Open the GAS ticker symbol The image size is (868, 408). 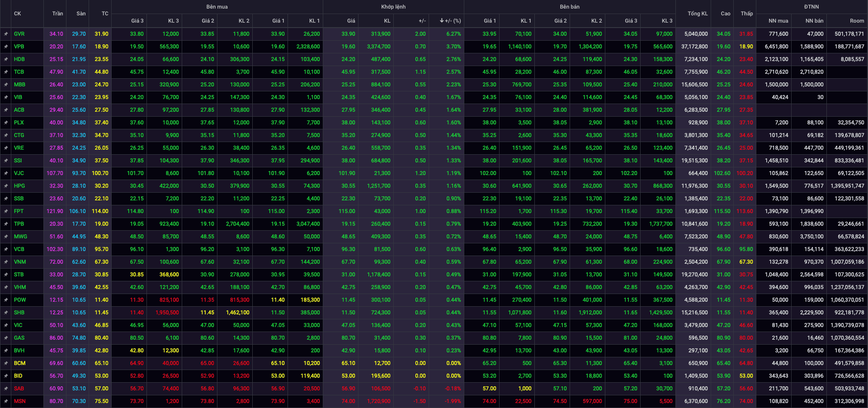pos(19,338)
